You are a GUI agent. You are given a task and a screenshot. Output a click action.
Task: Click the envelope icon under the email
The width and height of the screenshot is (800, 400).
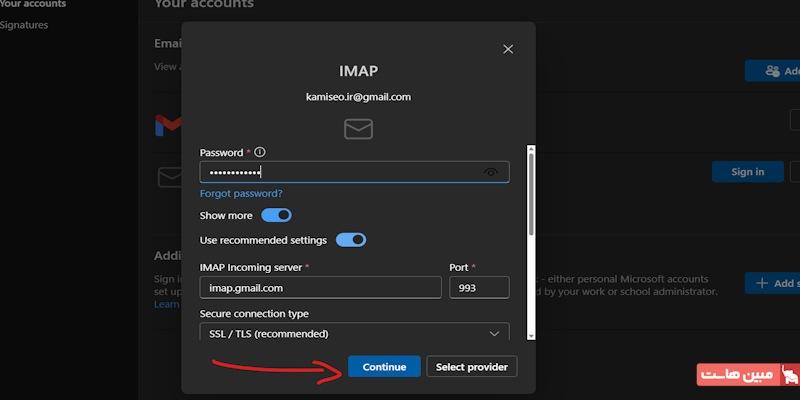coord(358,129)
